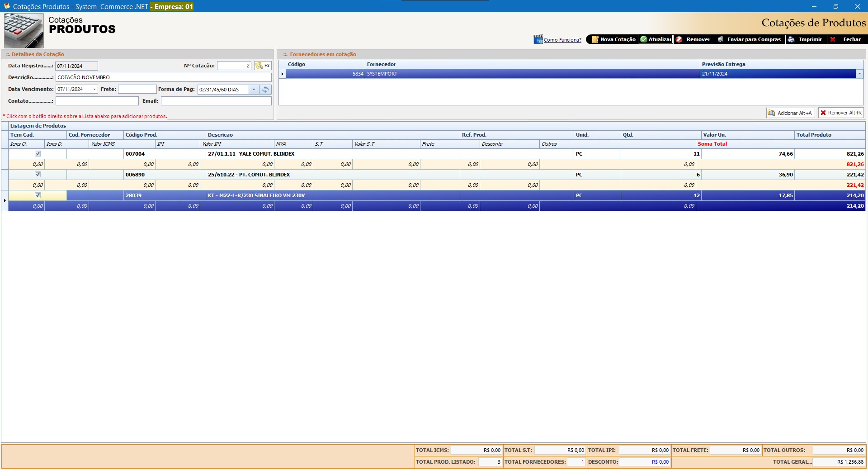Viewport: 868px width, 470px height.
Task: Uncheck Tem Cad. checkbox for product 006890
Action: pyautogui.click(x=38, y=175)
